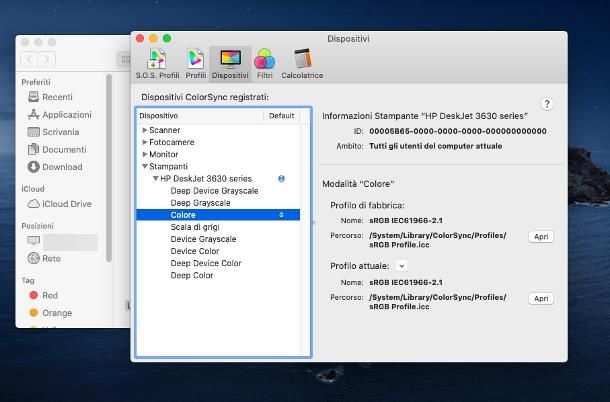The image size is (610, 402).
Task: Expand the Scanner device group
Action: click(145, 130)
